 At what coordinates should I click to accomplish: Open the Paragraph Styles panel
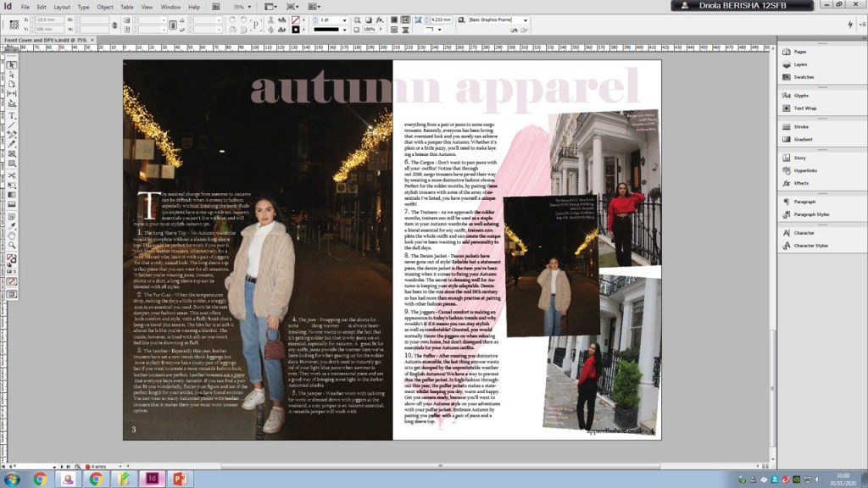point(810,214)
